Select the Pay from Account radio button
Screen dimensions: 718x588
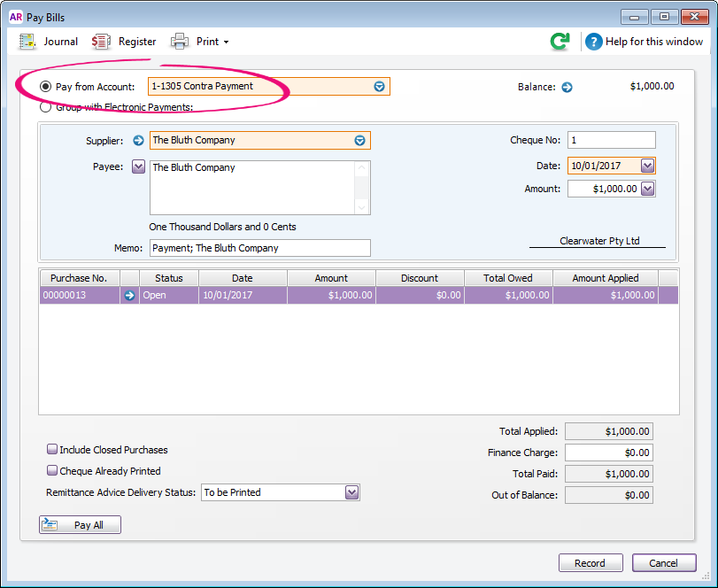(x=45, y=87)
